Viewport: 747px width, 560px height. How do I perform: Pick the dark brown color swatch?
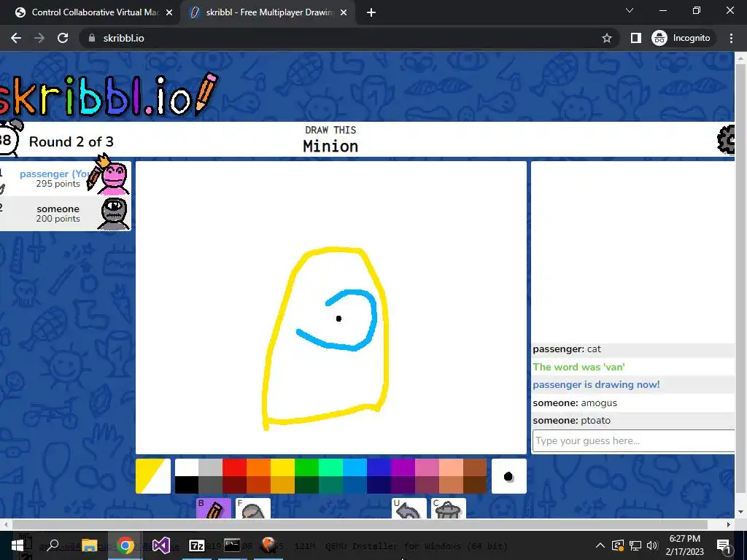[x=475, y=485]
